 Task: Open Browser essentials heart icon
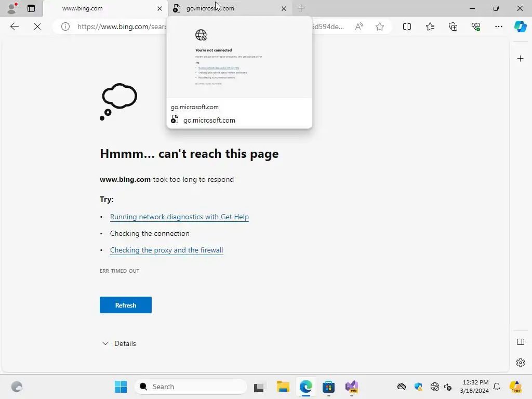(476, 26)
